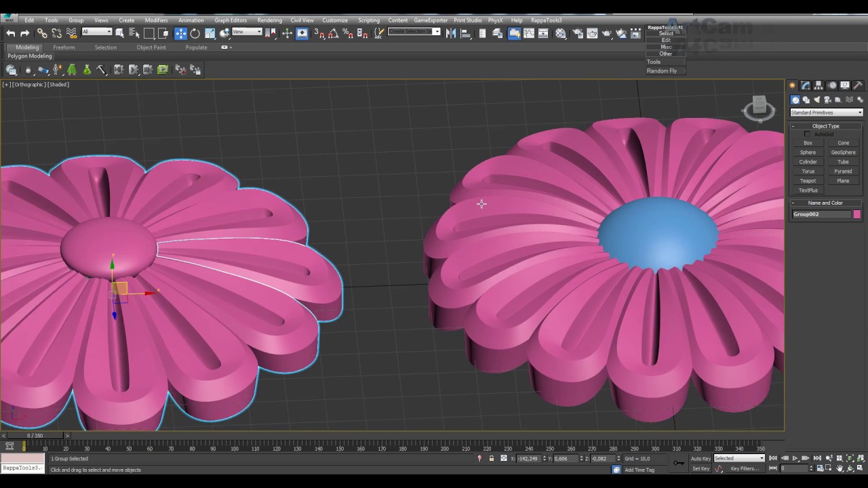This screenshot has height=488, width=868.
Task: Open the Motion command panel tab
Action: click(831, 85)
